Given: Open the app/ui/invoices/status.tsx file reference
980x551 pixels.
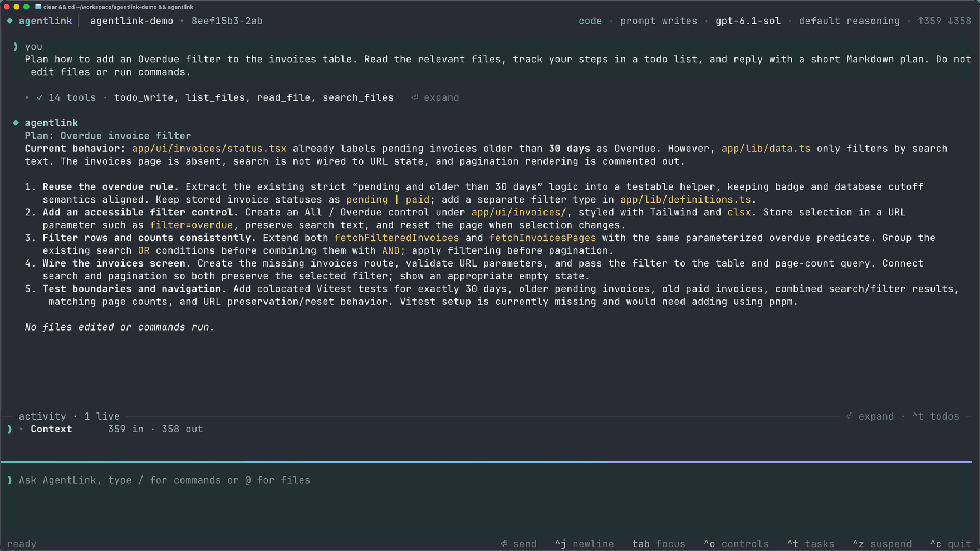Looking at the screenshot, I should (209, 149).
